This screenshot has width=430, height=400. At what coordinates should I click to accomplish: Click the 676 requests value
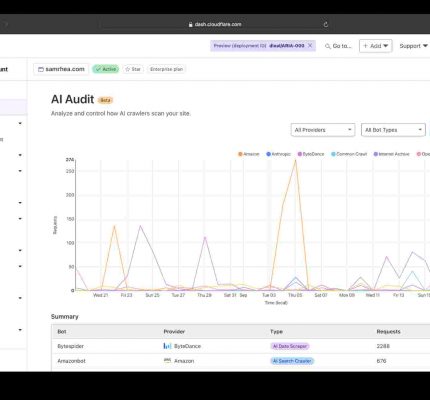pyautogui.click(x=381, y=361)
